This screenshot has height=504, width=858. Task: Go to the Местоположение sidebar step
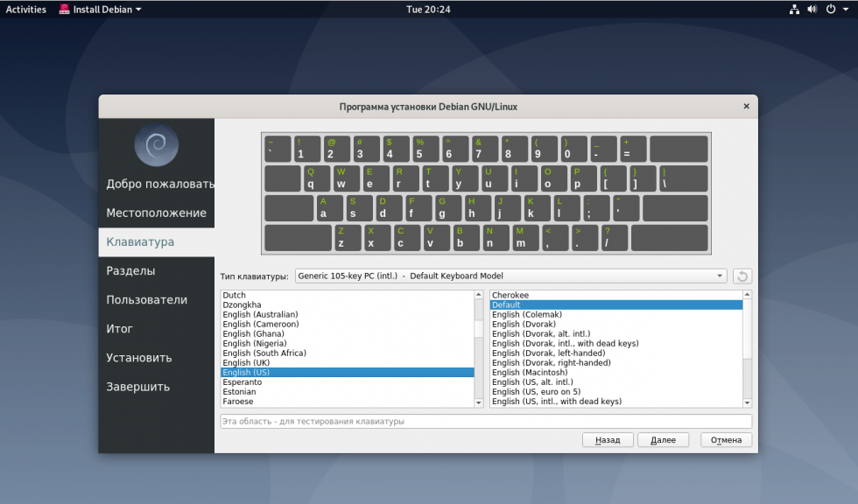click(x=156, y=213)
